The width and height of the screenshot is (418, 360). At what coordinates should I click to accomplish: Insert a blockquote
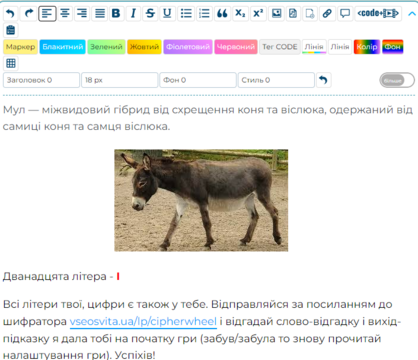[222, 14]
